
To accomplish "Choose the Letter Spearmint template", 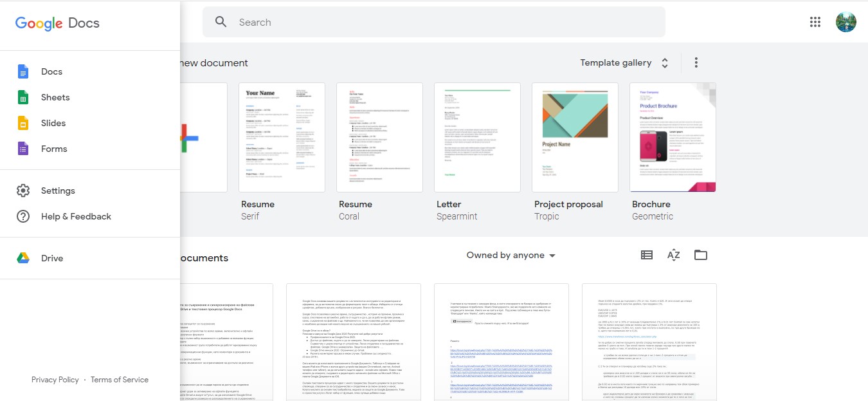I will (477, 137).
